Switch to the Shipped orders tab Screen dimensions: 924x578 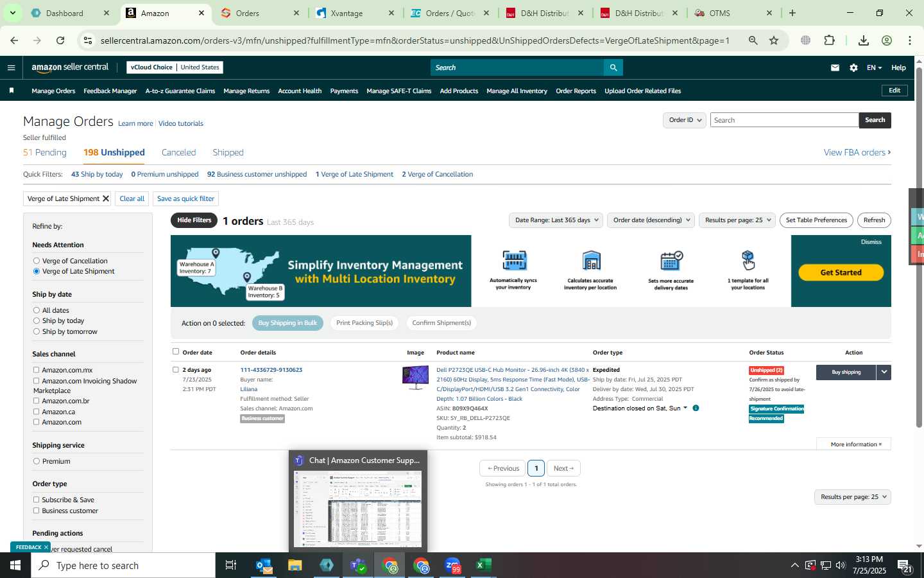point(228,152)
